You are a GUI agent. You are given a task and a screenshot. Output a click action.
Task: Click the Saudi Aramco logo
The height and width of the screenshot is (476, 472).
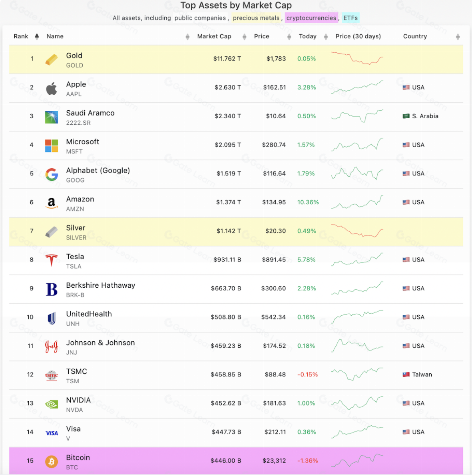pyautogui.click(x=52, y=117)
